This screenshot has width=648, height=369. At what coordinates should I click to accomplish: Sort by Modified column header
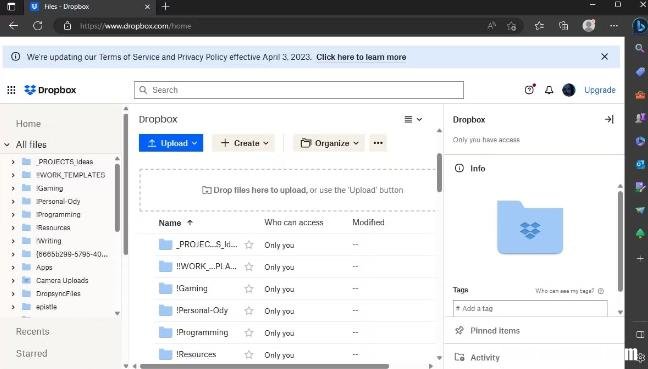pyautogui.click(x=368, y=222)
